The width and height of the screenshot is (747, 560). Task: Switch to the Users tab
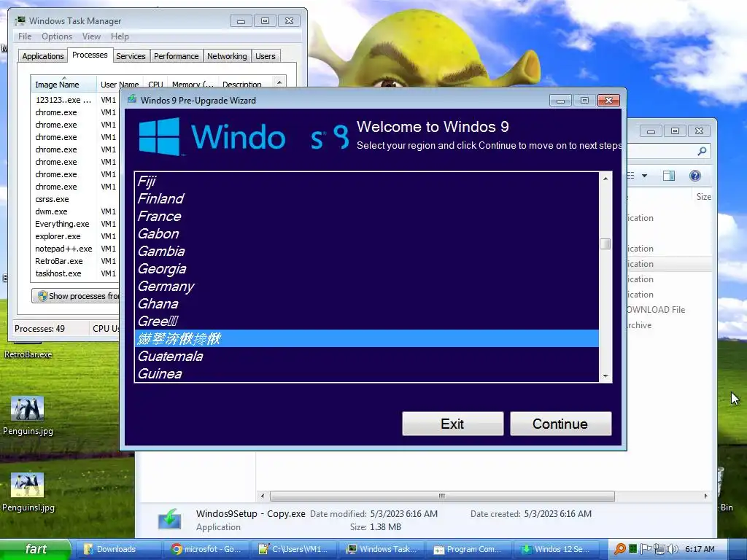click(266, 55)
